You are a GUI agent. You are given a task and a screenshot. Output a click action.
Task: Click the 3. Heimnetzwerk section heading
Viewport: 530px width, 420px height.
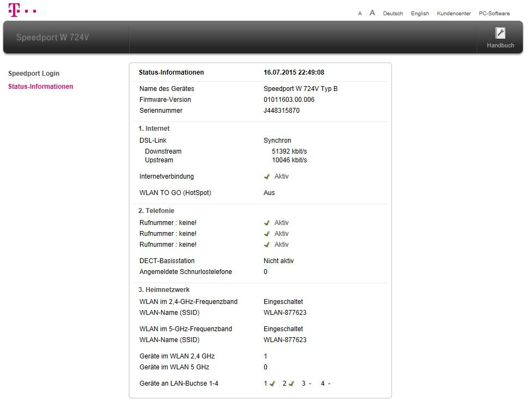point(164,290)
